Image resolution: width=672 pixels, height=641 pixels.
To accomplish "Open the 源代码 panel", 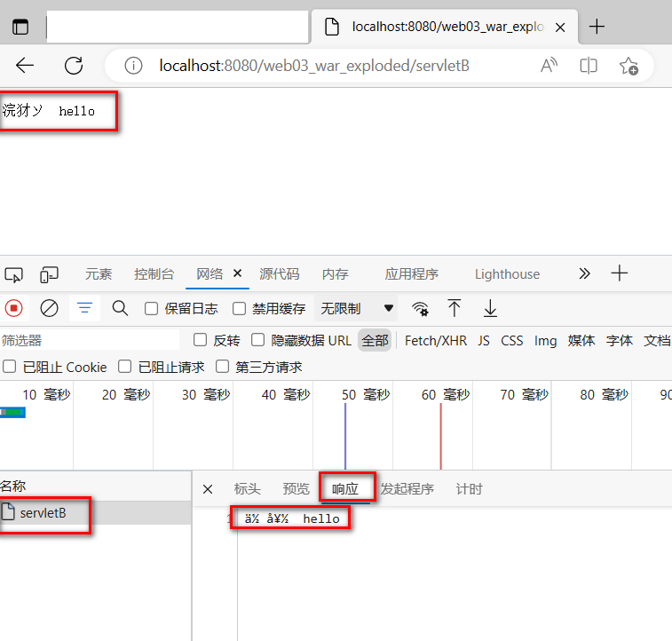I will coord(280,274).
